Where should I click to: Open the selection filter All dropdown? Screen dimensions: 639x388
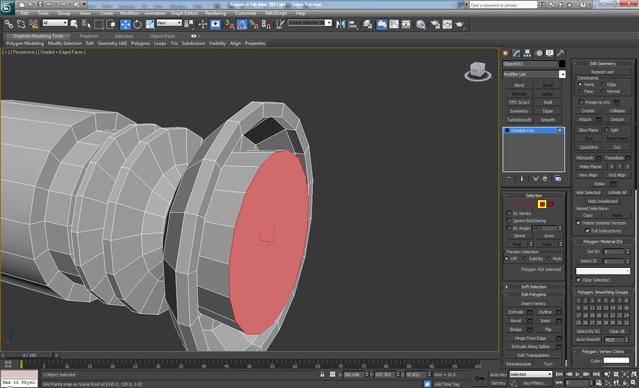[x=55, y=23]
